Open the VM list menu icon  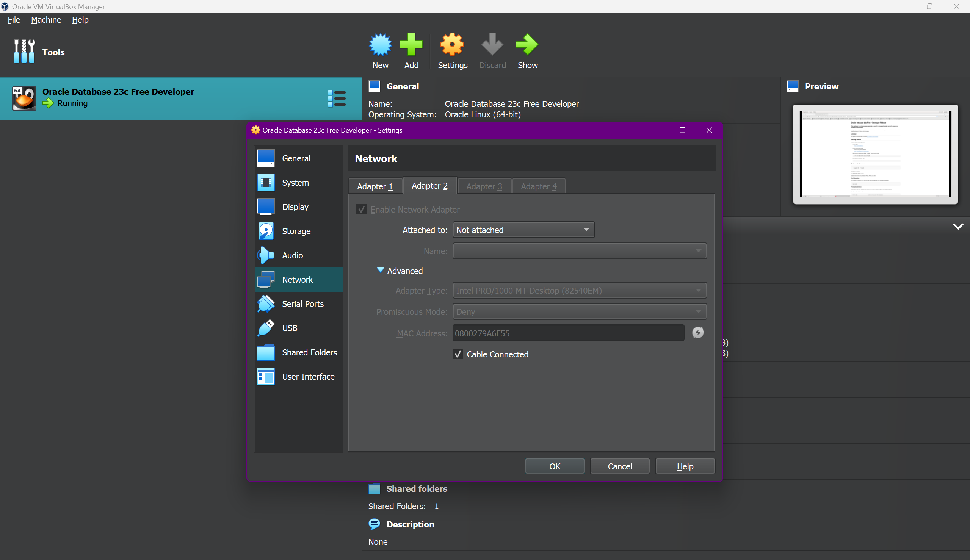pos(337,99)
